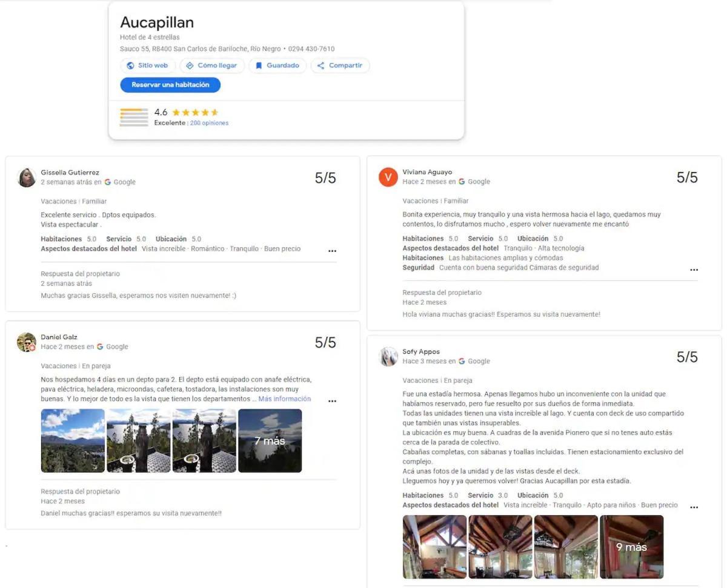
Task: Open Sofy's second wooden ceiling photo
Action: click(x=500, y=547)
